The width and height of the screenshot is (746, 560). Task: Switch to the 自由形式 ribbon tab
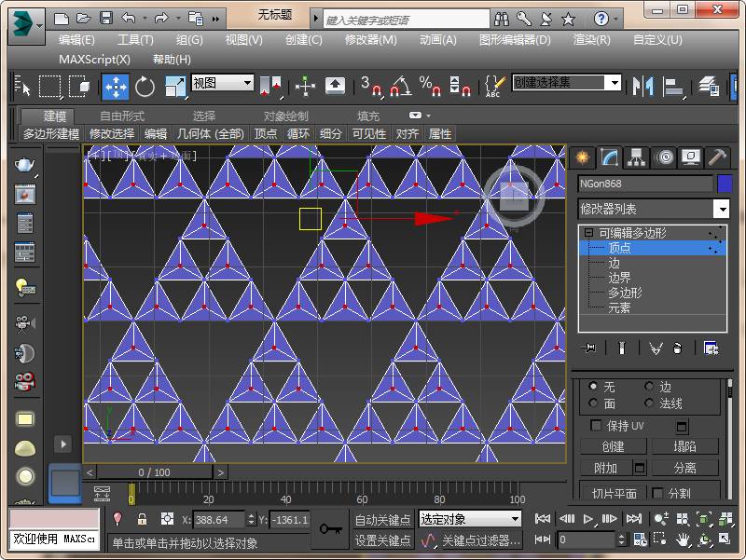pyautogui.click(x=122, y=116)
